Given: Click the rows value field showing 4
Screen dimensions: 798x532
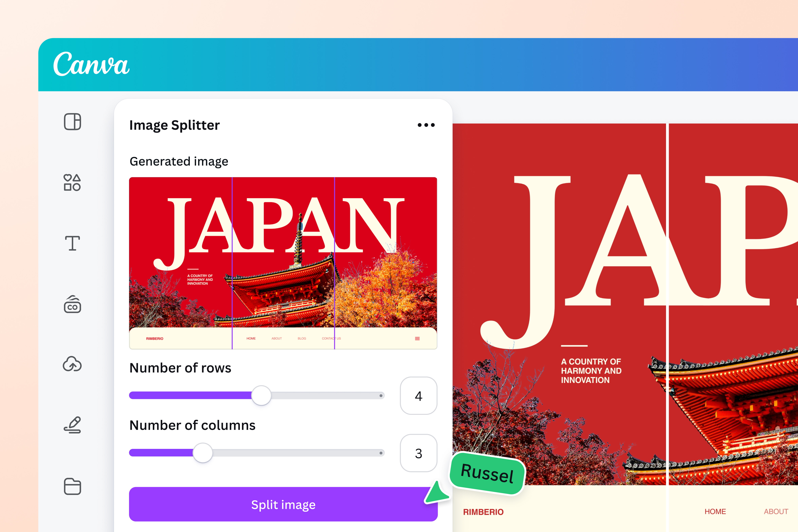Looking at the screenshot, I should click(x=419, y=396).
